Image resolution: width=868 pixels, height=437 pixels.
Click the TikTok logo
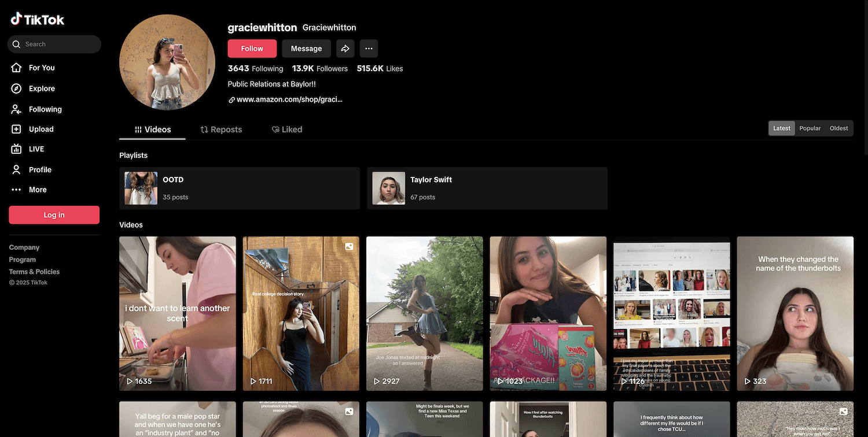pyautogui.click(x=38, y=20)
